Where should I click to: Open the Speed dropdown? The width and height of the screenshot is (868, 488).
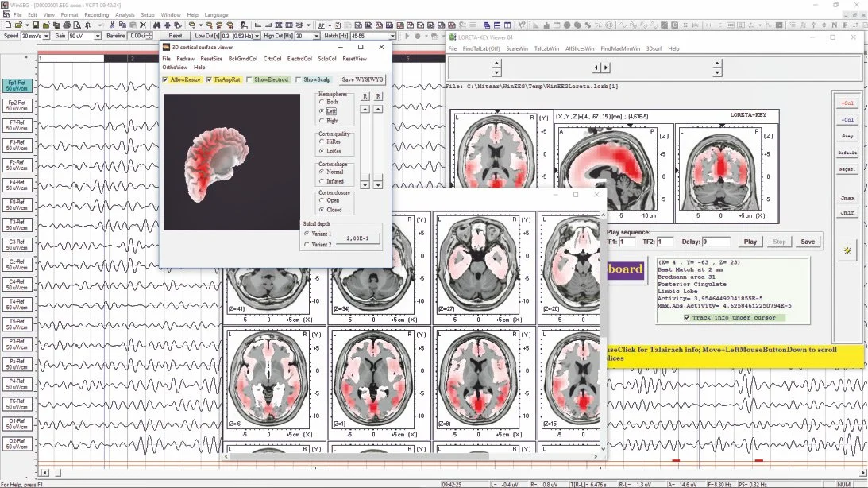click(x=47, y=36)
